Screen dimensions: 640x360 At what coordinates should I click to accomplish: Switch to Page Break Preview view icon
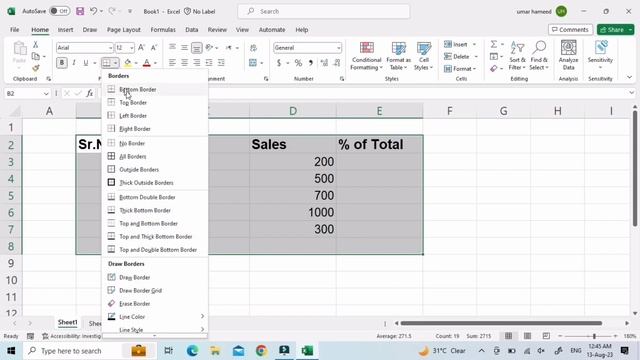[546, 336]
